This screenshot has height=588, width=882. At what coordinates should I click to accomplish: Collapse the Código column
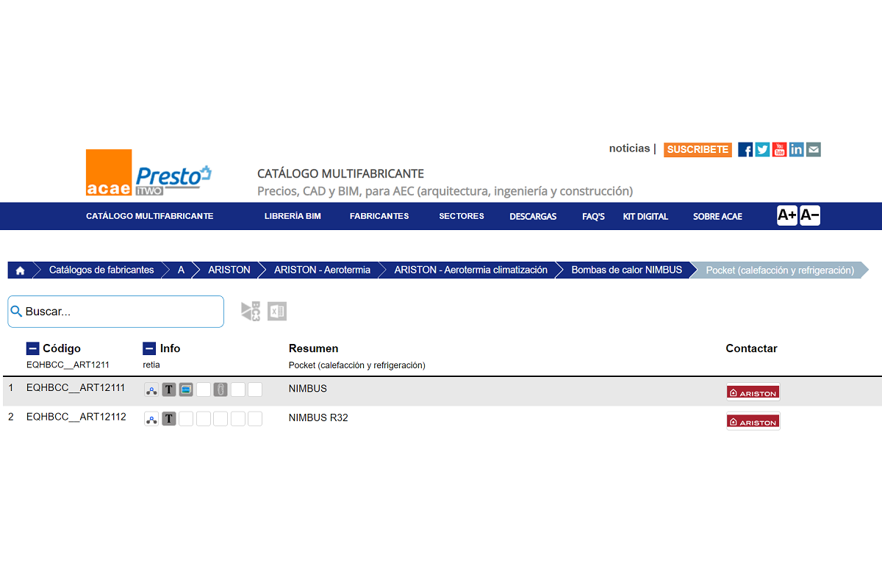click(x=32, y=348)
